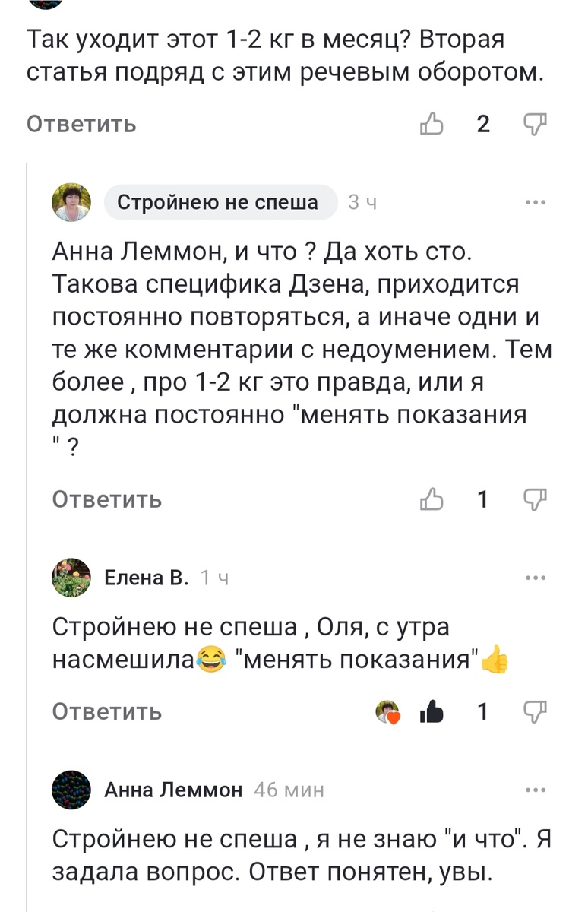Click the thumbs-up icon on Стройнею не спеша's comment
Screen dimensions: 588x912
tap(433, 499)
